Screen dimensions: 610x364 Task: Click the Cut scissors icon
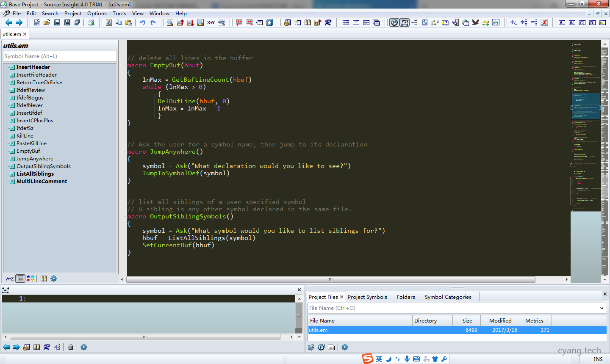click(109, 22)
